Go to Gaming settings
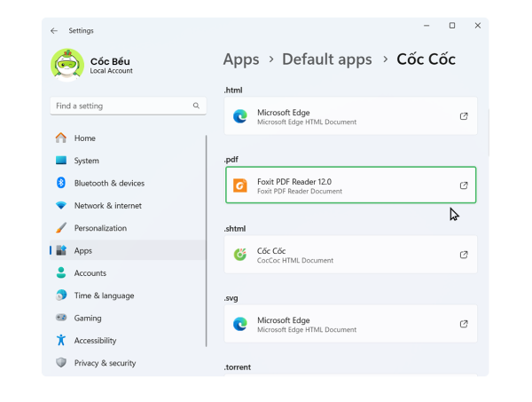The width and height of the screenshot is (532, 402). [128, 318]
